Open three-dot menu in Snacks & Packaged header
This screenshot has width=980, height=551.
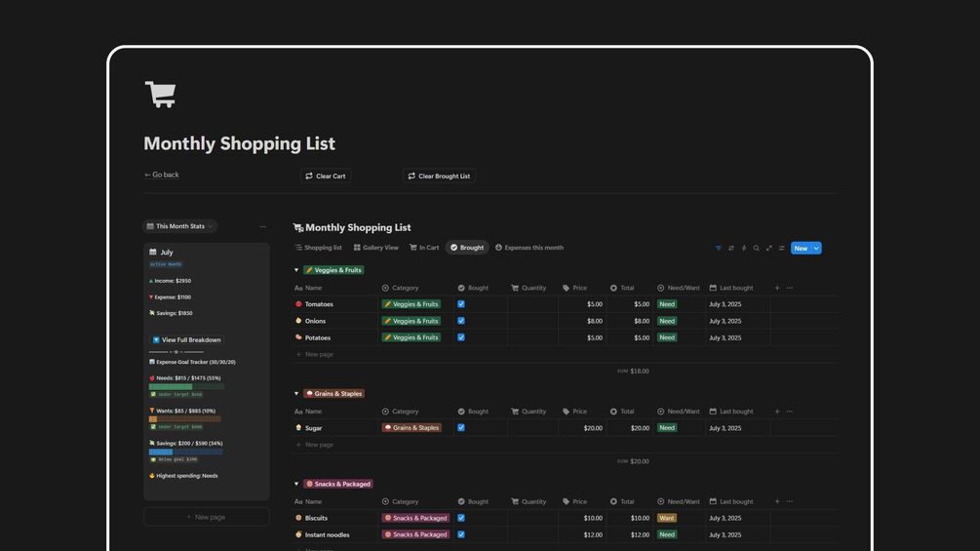790,501
